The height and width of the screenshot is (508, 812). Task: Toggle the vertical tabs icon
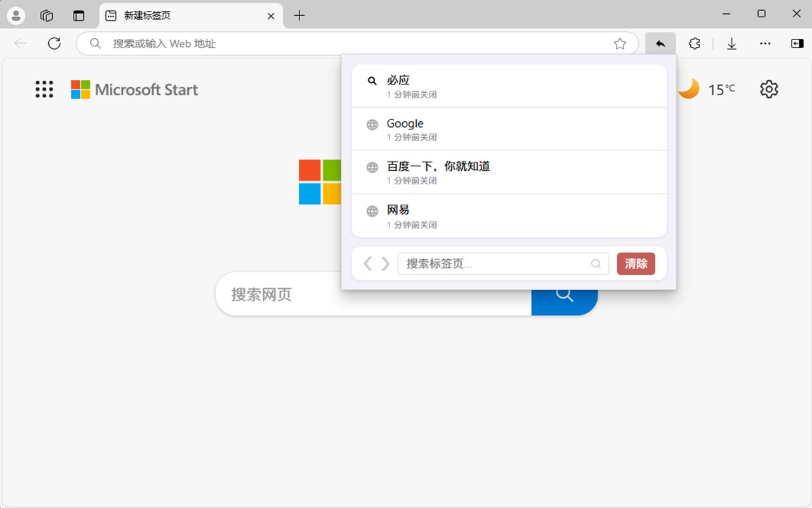79,15
